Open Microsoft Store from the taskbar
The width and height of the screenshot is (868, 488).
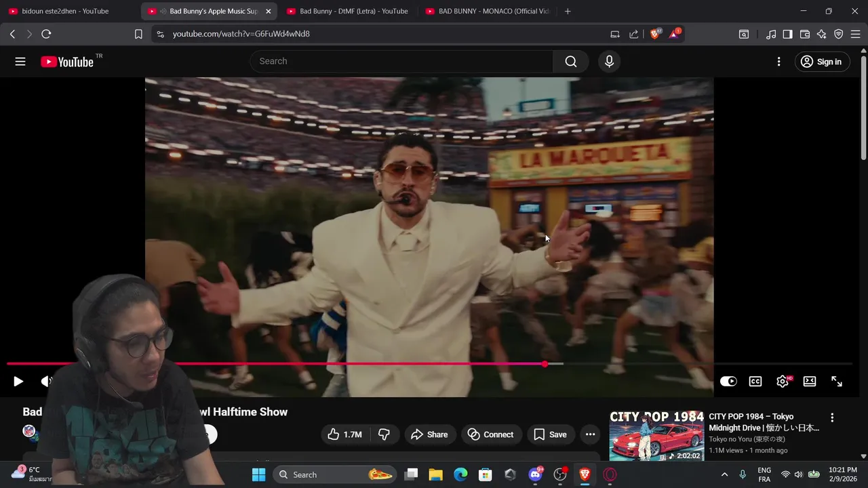[485, 474]
